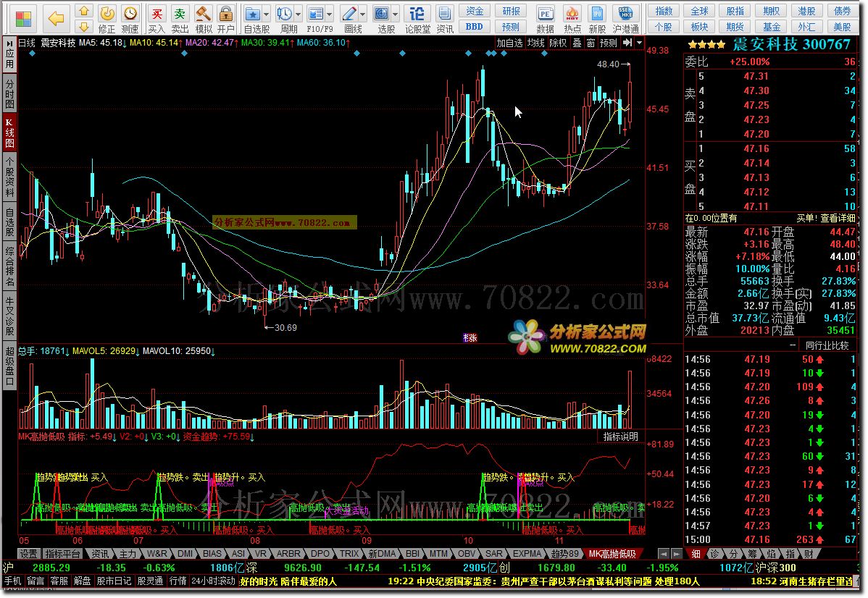Select the 趋势89 indicator tab
The height and width of the screenshot is (598, 868).
(x=564, y=554)
